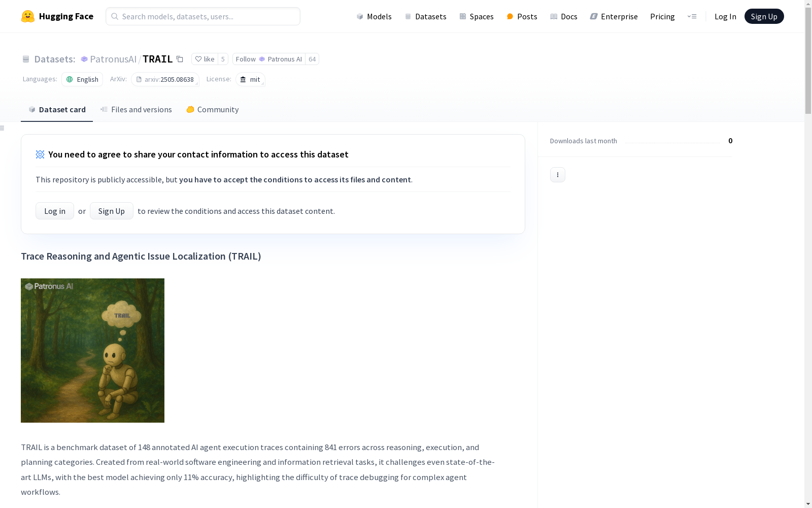Image resolution: width=812 pixels, height=508 pixels.
Task: Open the Community tab
Action: pos(212,109)
